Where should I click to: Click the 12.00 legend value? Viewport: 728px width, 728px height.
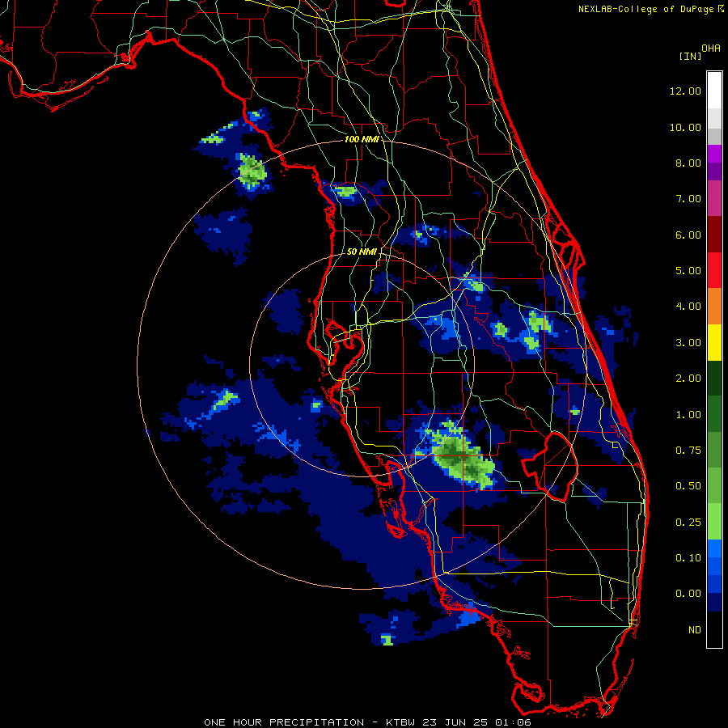click(685, 91)
